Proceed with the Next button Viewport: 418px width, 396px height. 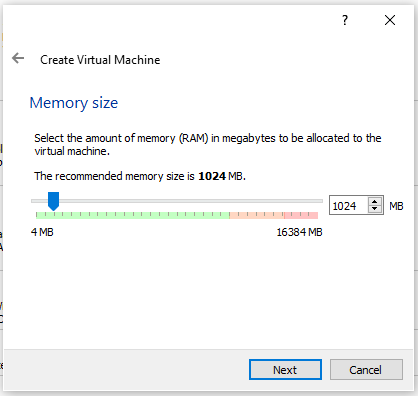coord(285,369)
